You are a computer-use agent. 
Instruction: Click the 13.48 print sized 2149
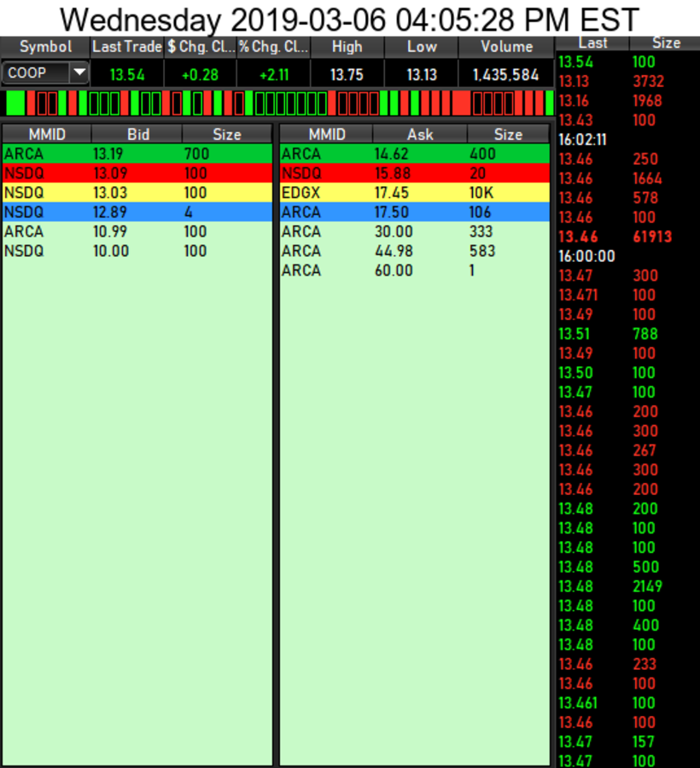coord(628,586)
